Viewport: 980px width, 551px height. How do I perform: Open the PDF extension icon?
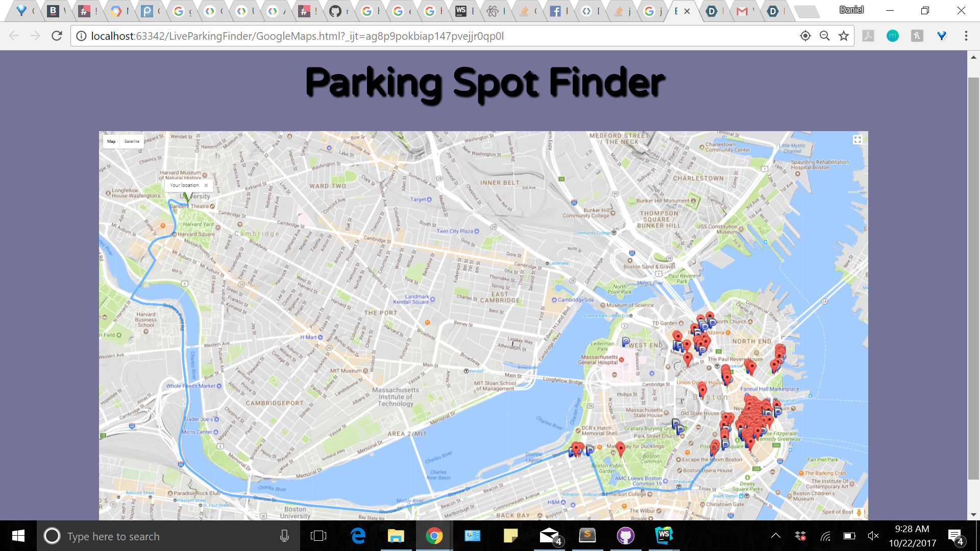[x=868, y=36]
